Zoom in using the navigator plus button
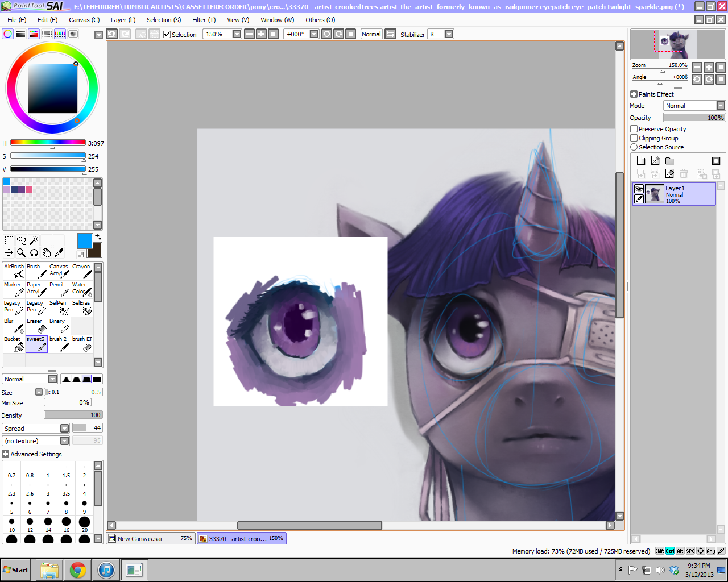 (709, 68)
